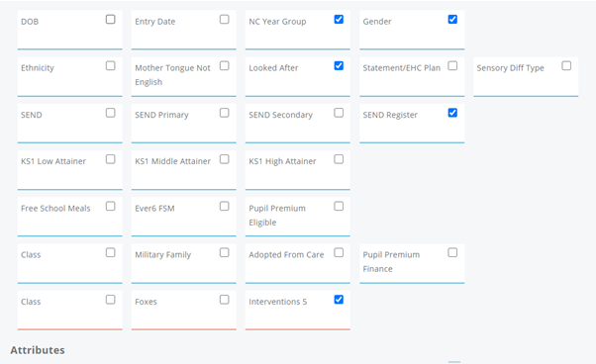The height and width of the screenshot is (364, 596).
Task: Uncheck the SEND Register checkbox
Action: click(x=452, y=113)
